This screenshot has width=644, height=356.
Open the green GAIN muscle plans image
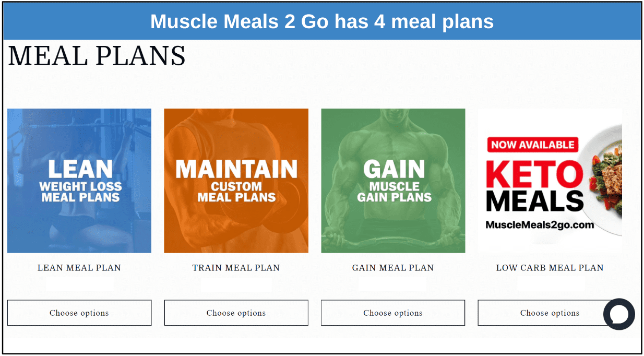pos(393,181)
